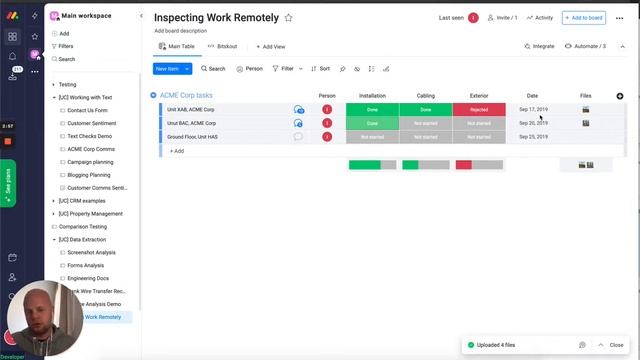Click the Sort toolbar button
640x360 pixels.
click(320, 69)
